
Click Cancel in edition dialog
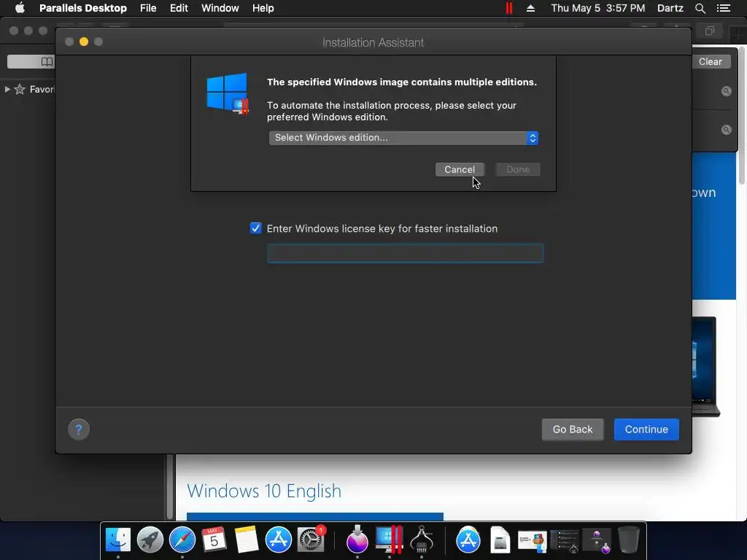tap(460, 169)
